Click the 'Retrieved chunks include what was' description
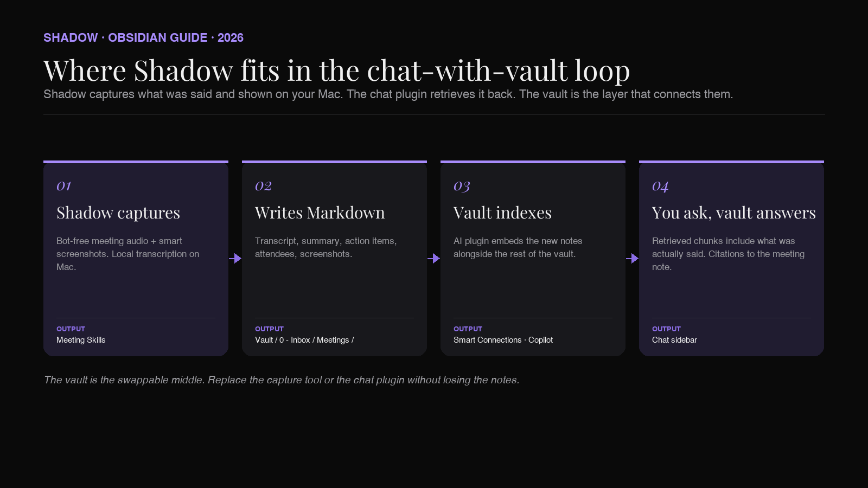Screen dimensions: 868x488 click(728, 254)
